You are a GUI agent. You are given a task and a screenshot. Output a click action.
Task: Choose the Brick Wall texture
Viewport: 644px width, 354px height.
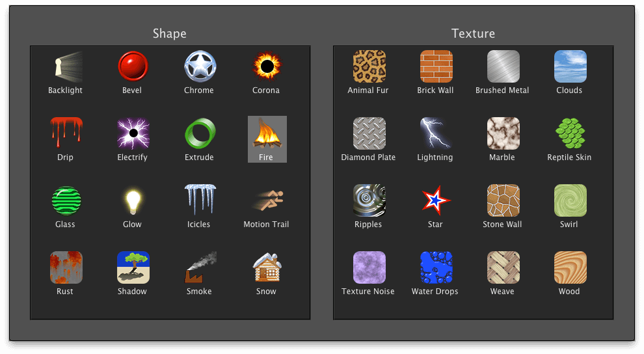pyautogui.click(x=436, y=67)
